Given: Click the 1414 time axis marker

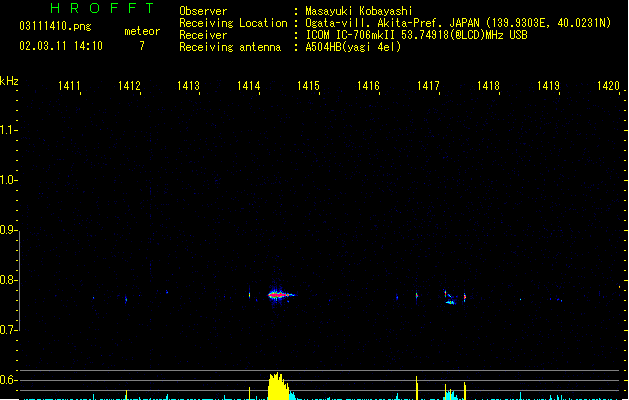Looking at the screenshot, I should coord(249,86).
